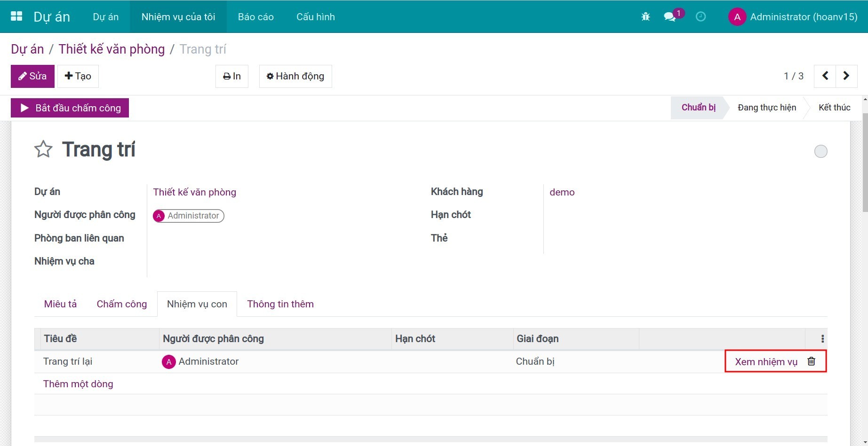This screenshot has width=868, height=446.
Task: Click the Sửa edit button
Action: (x=32, y=76)
